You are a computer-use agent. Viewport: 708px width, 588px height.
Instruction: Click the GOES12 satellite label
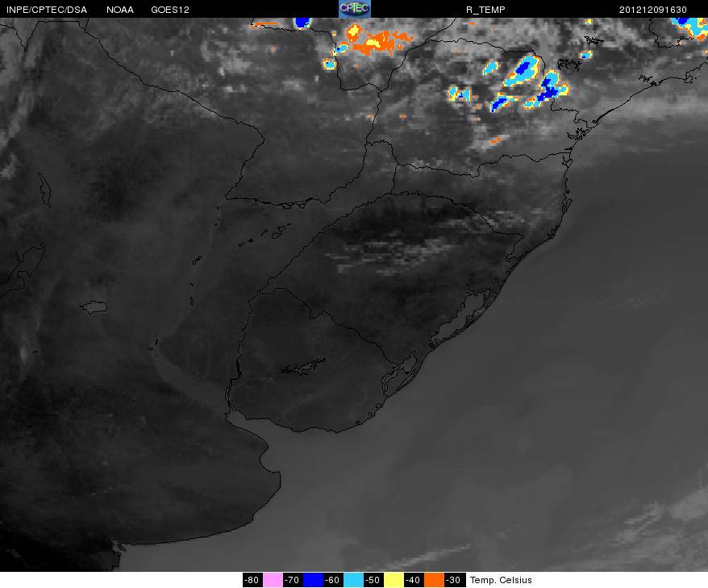pyautogui.click(x=170, y=10)
